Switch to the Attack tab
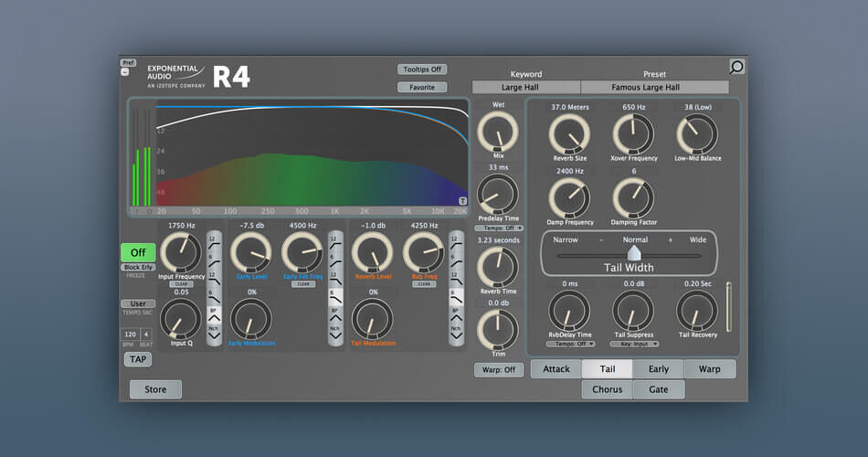 556,369
